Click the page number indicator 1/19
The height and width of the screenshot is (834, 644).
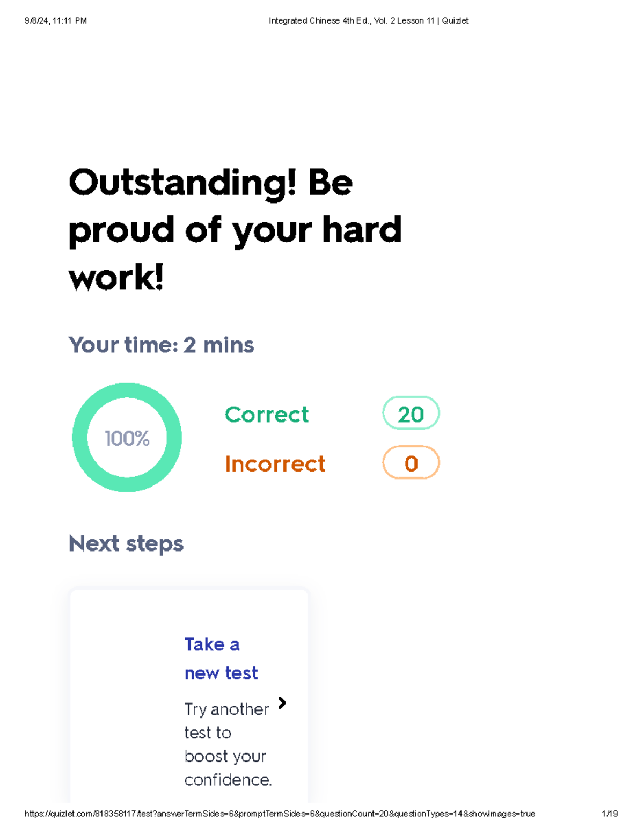[x=609, y=814]
